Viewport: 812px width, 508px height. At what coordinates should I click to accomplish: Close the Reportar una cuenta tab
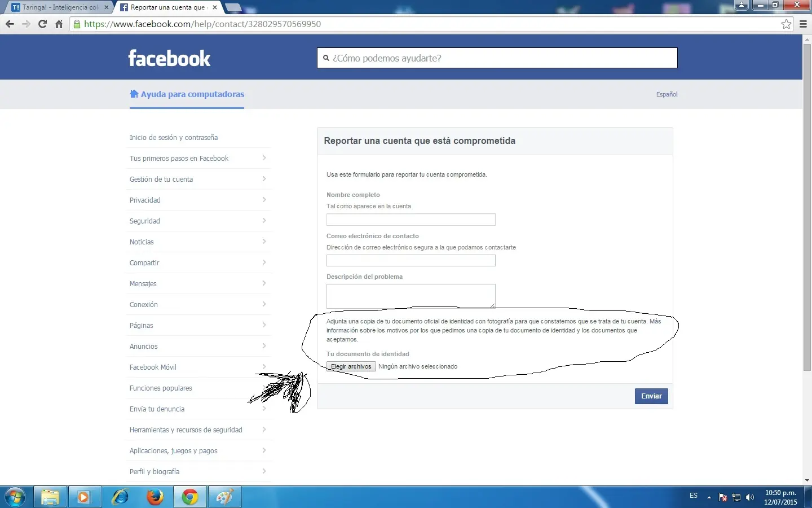215,7
